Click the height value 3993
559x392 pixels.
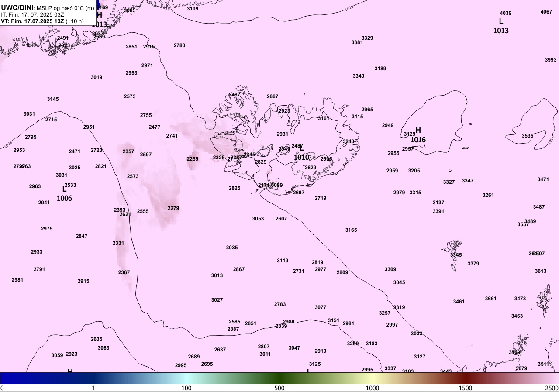coord(551,60)
